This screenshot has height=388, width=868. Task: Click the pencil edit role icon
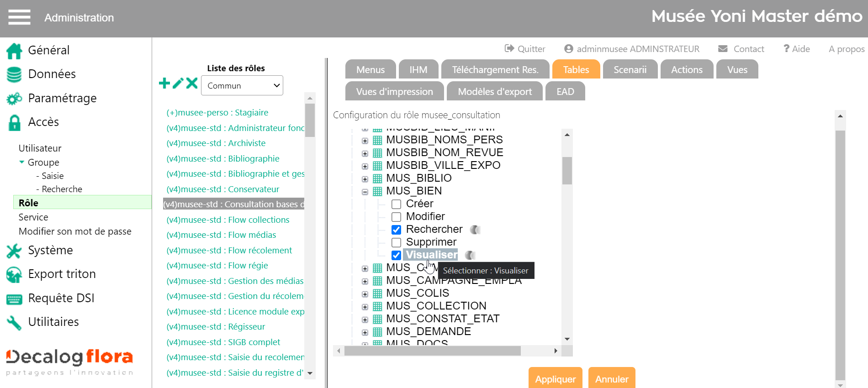click(178, 83)
